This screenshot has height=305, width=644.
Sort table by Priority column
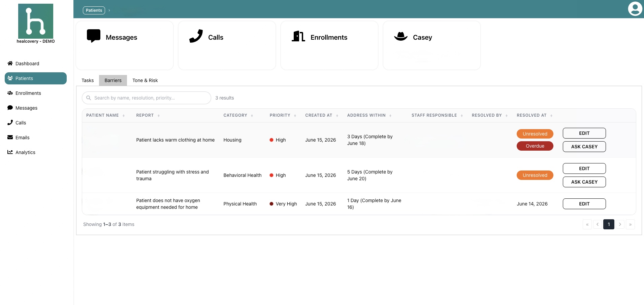point(283,115)
